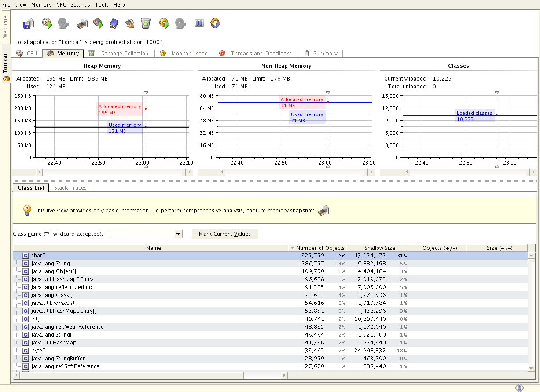Switch to the CPU tab
The image size is (540, 392).
click(x=27, y=53)
